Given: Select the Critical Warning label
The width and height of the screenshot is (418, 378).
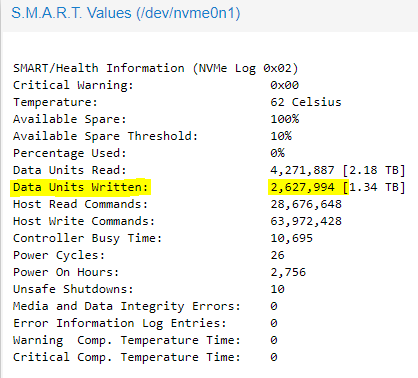Looking at the screenshot, I should click(73, 85).
